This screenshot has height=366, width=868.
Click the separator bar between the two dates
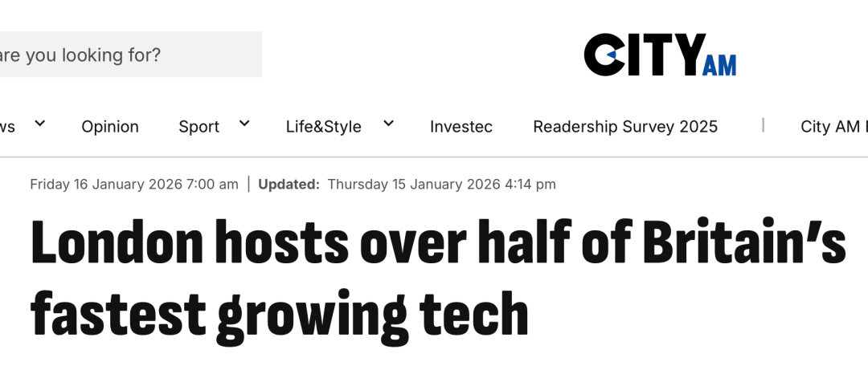248,185
